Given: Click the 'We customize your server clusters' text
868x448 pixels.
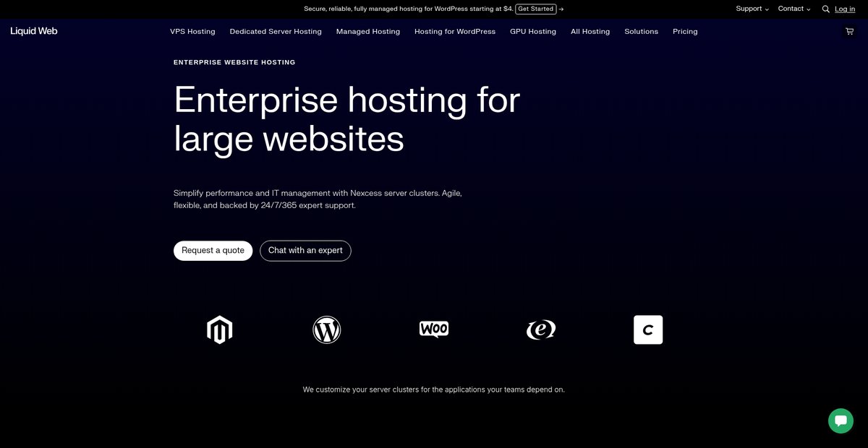Looking at the screenshot, I should [434, 389].
